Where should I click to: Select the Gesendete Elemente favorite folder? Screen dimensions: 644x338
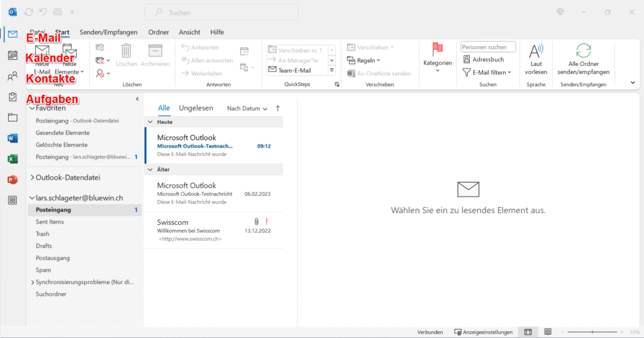coord(62,133)
